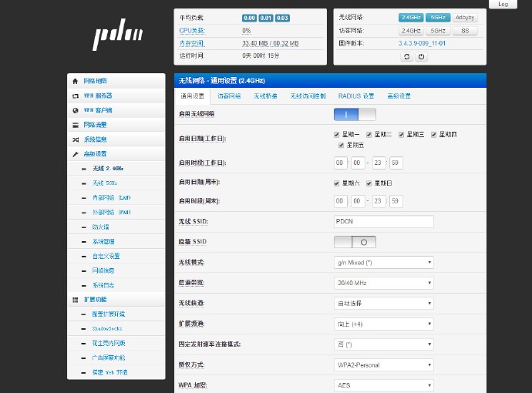
Task: Click the 系统信息 shuffle icon
Action: click(76, 139)
